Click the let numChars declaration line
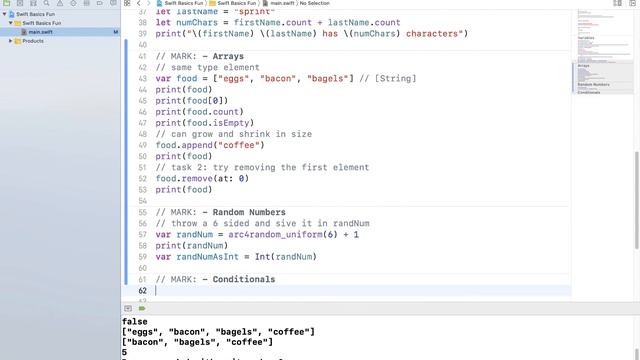 point(278,22)
